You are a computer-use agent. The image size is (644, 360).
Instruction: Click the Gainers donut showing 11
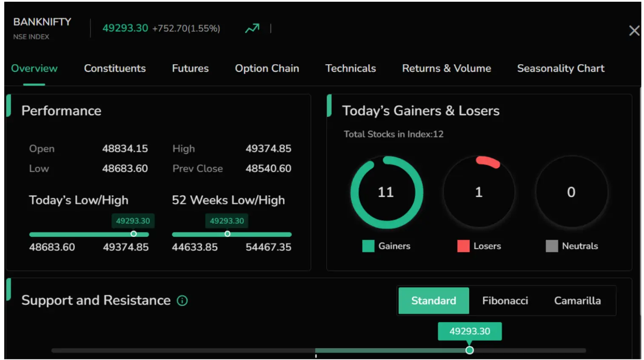click(386, 192)
